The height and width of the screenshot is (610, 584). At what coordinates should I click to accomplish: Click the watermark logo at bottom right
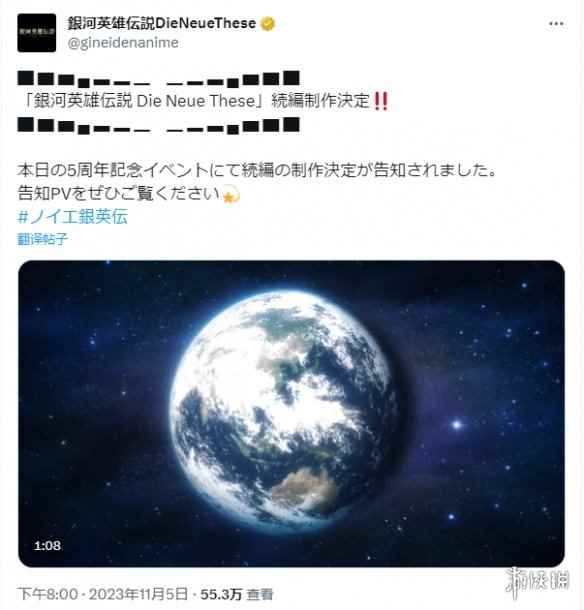coord(538,581)
